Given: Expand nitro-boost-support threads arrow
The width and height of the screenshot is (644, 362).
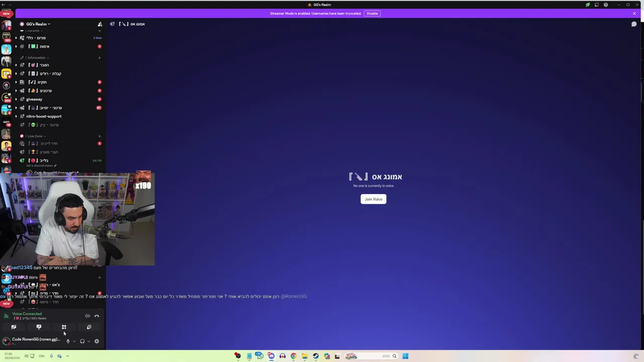Looking at the screenshot, I should click(x=16, y=116).
